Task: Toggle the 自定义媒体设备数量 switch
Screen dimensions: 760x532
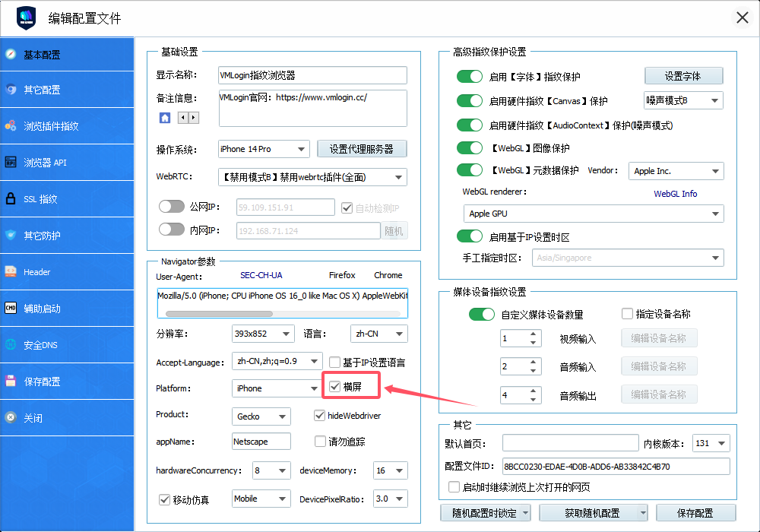Action: coord(482,314)
